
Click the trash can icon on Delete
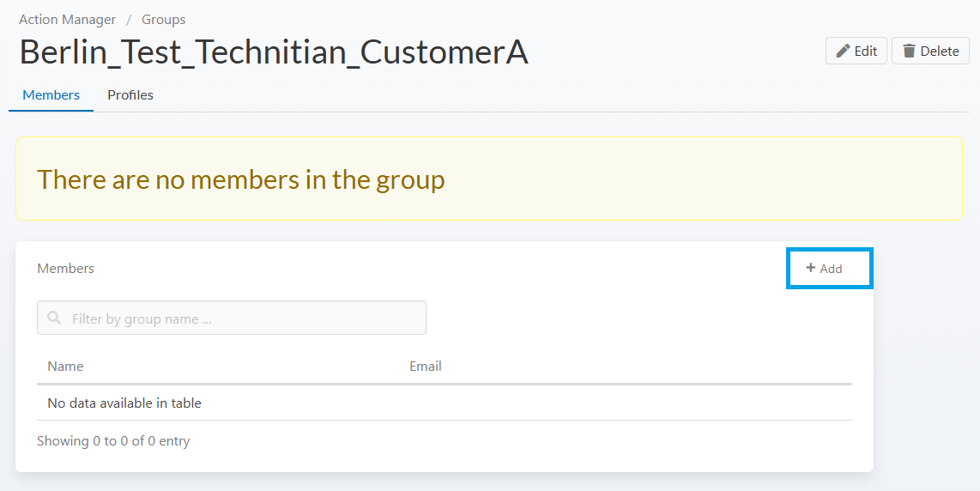[x=909, y=51]
